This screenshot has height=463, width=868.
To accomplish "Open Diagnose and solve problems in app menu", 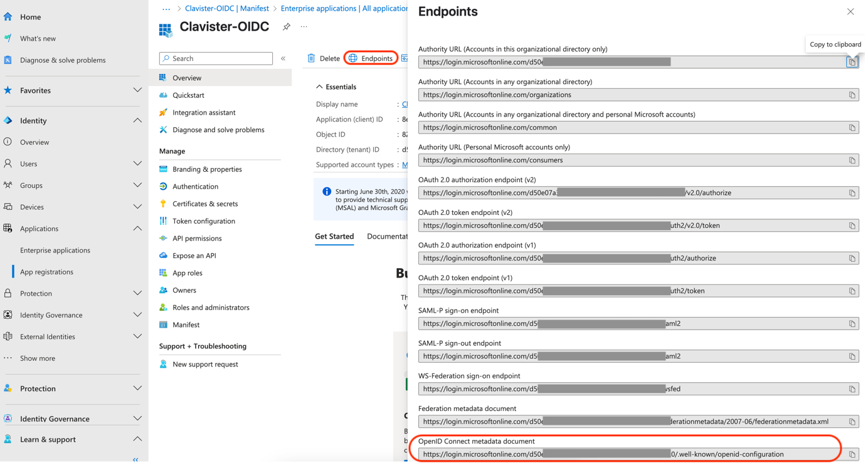I will pos(218,130).
